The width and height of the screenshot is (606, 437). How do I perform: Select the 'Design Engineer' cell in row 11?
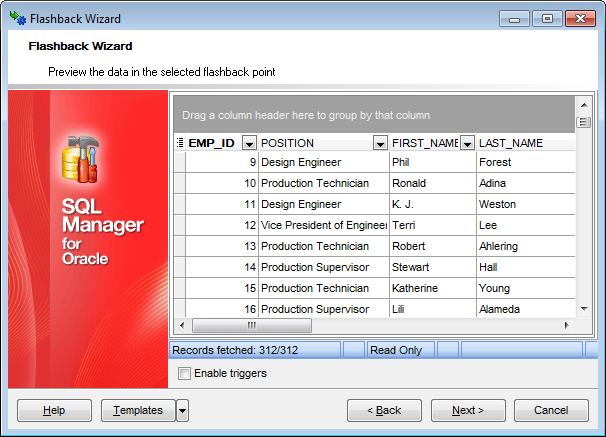point(324,204)
